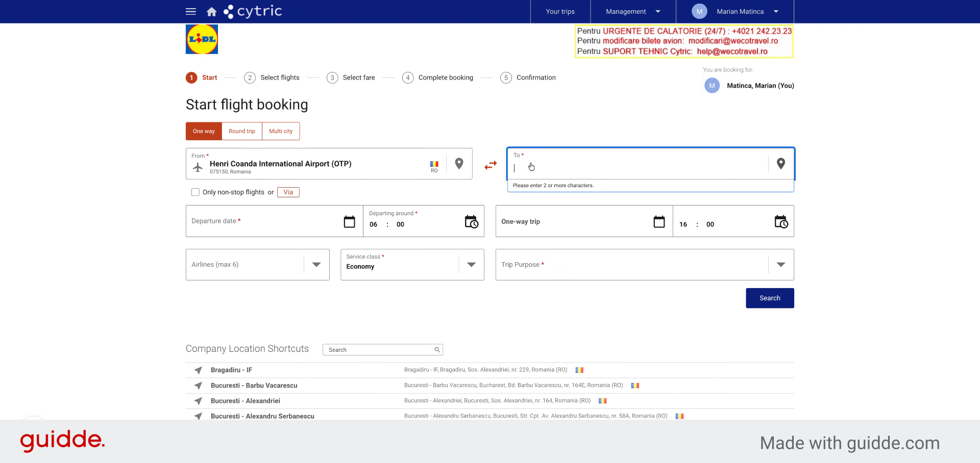This screenshot has width=980, height=463.
Task: Click the flag on Bucuresti - Alexandriei row
Action: pos(603,401)
